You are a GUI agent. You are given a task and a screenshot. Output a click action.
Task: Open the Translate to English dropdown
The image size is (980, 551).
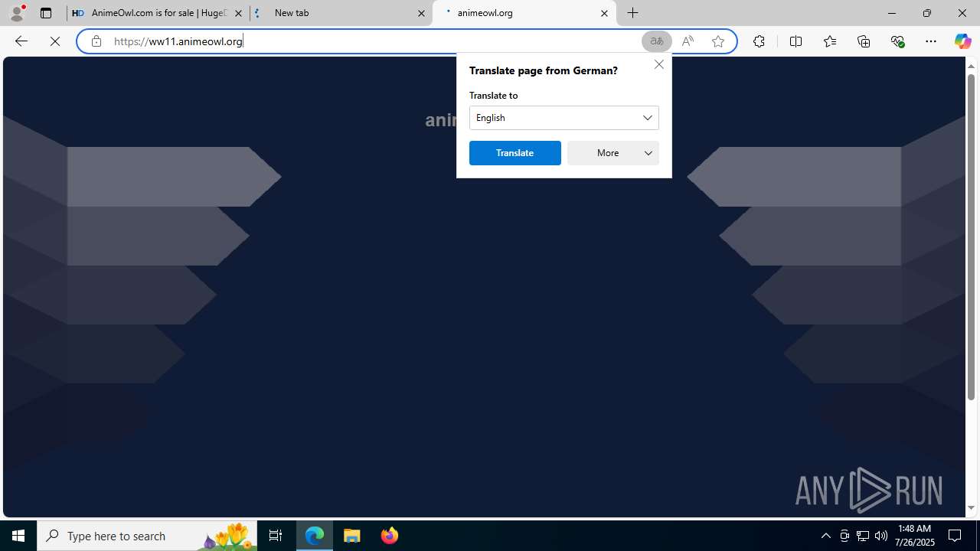coord(564,118)
